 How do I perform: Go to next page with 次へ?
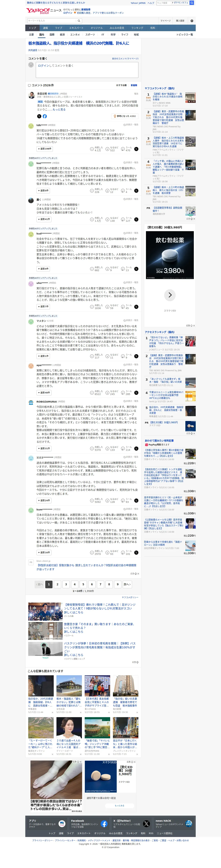point(127,585)
